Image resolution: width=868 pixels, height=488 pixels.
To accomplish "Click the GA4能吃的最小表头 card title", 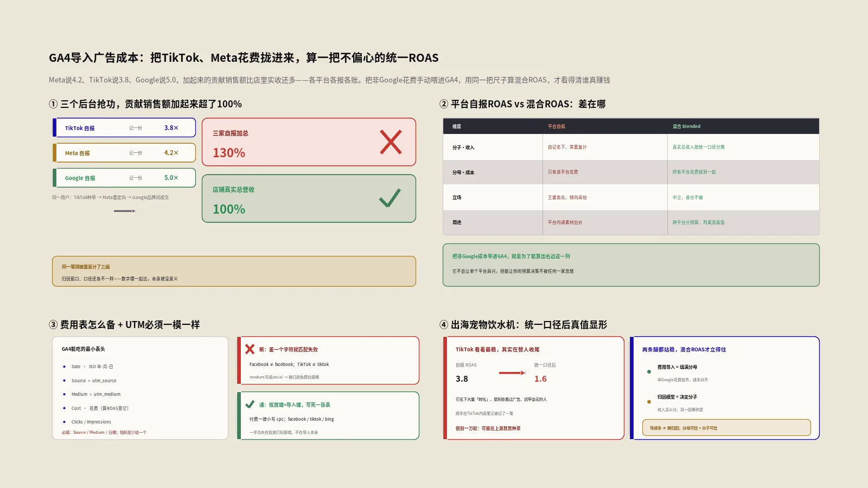I will pyautogui.click(x=84, y=349).
